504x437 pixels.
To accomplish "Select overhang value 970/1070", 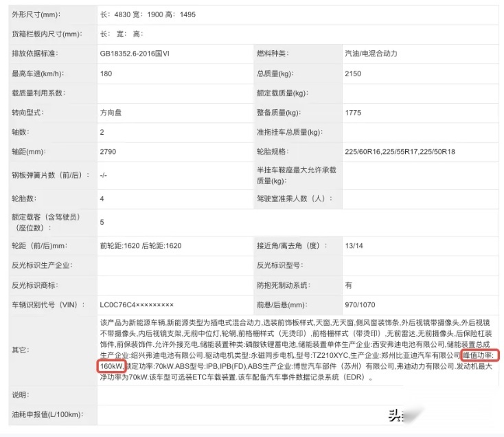I will pyautogui.click(x=360, y=305).
